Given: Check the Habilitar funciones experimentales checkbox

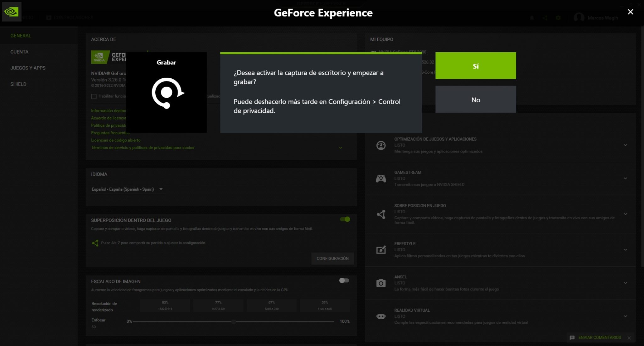Looking at the screenshot, I should pyautogui.click(x=94, y=96).
